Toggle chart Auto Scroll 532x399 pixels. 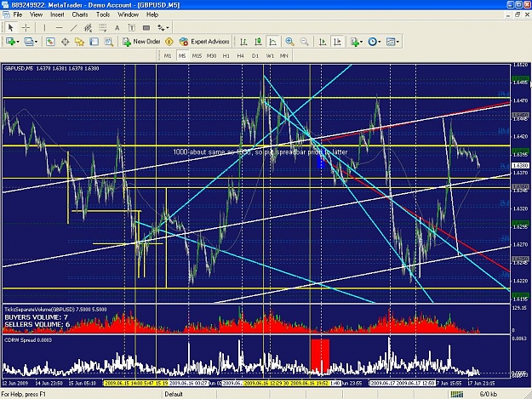(x=323, y=42)
